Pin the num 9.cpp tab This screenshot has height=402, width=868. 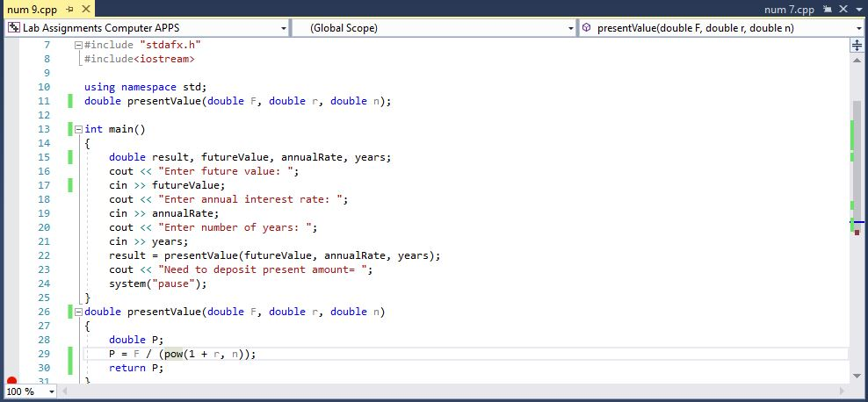pyautogui.click(x=69, y=10)
